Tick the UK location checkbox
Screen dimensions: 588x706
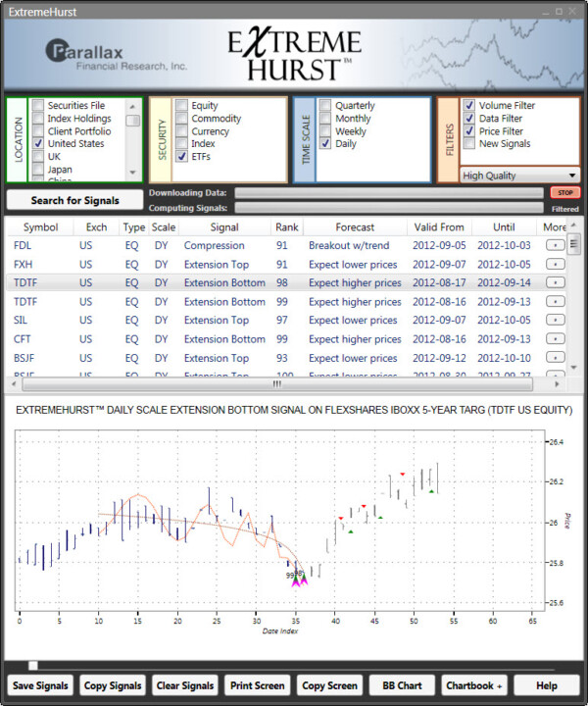coord(38,157)
